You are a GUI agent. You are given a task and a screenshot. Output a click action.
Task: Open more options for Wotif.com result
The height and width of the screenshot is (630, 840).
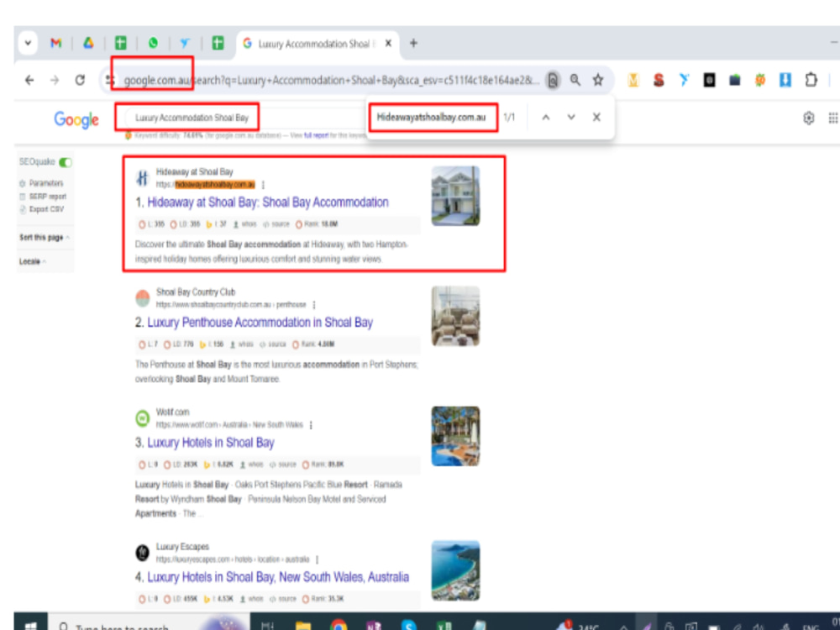[x=311, y=425]
